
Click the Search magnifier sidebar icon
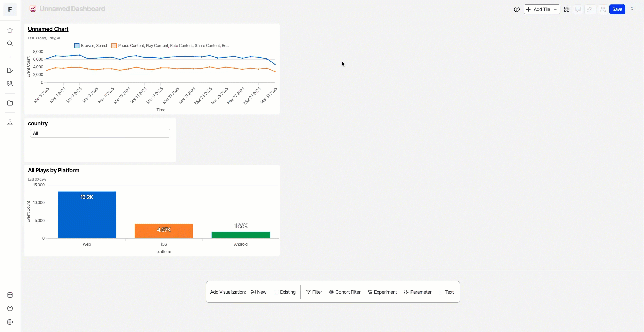[10, 43]
